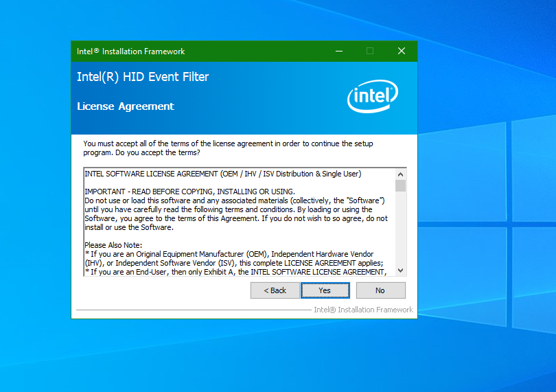Click the disabled maximize button in title bar

pos(370,51)
